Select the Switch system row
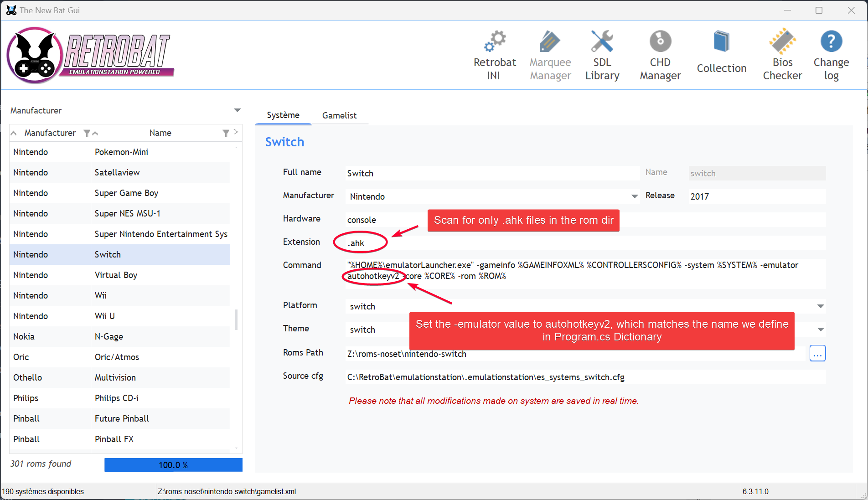 pyautogui.click(x=119, y=254)
